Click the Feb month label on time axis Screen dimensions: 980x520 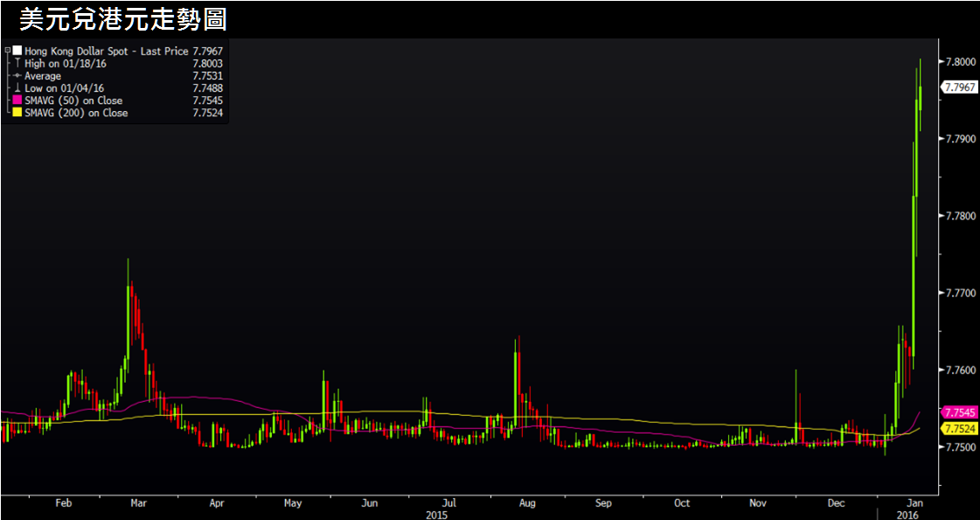(x=64, y=503)
